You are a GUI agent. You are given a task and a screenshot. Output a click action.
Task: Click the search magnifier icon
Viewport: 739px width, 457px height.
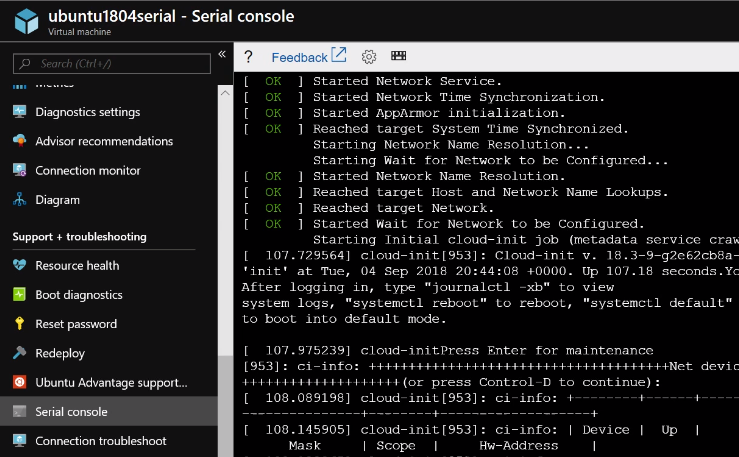click(25, 64)
